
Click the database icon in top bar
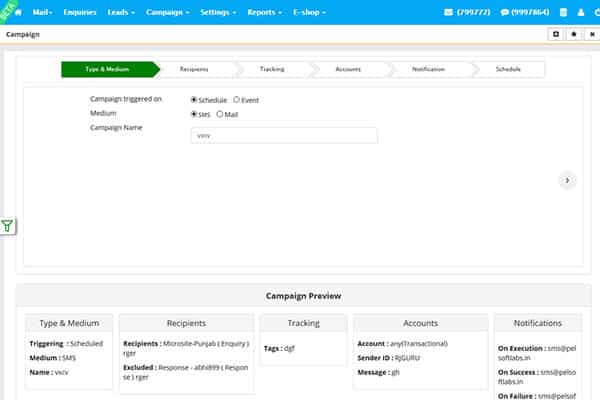pos(562,12)
